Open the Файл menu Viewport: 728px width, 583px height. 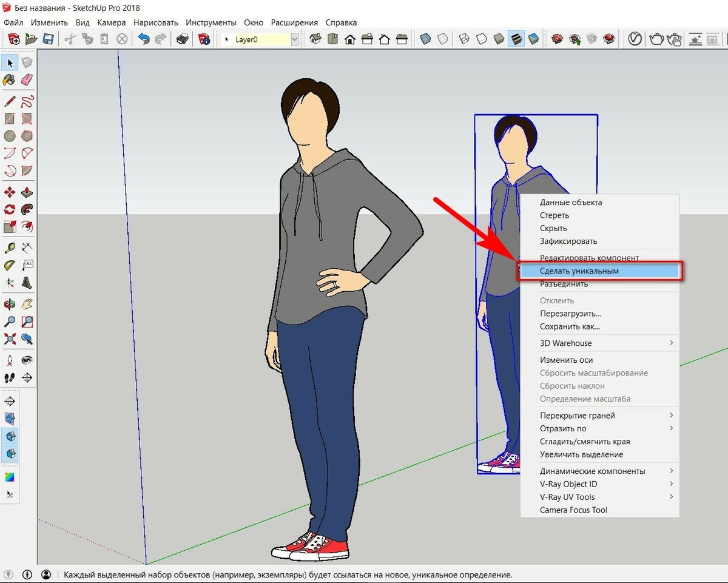pyautogui.click(x=13, y=22)
